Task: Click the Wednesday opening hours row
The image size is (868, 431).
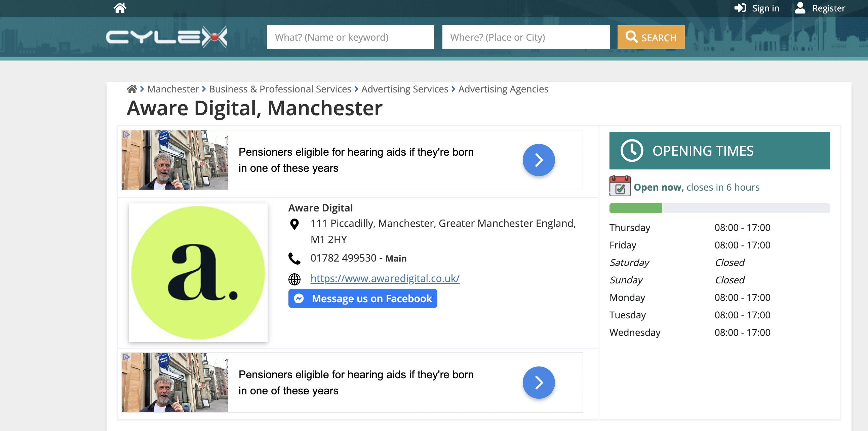Action: point(719,332)
